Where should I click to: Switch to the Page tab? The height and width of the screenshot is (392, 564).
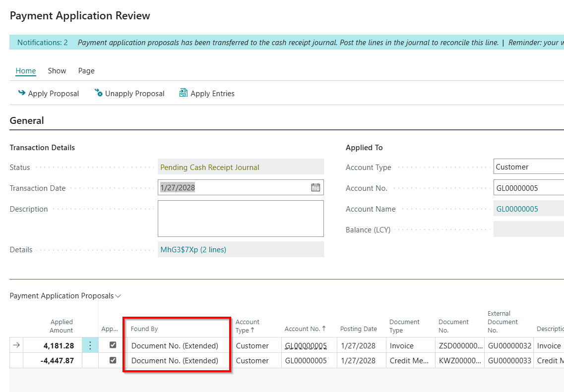86,70
